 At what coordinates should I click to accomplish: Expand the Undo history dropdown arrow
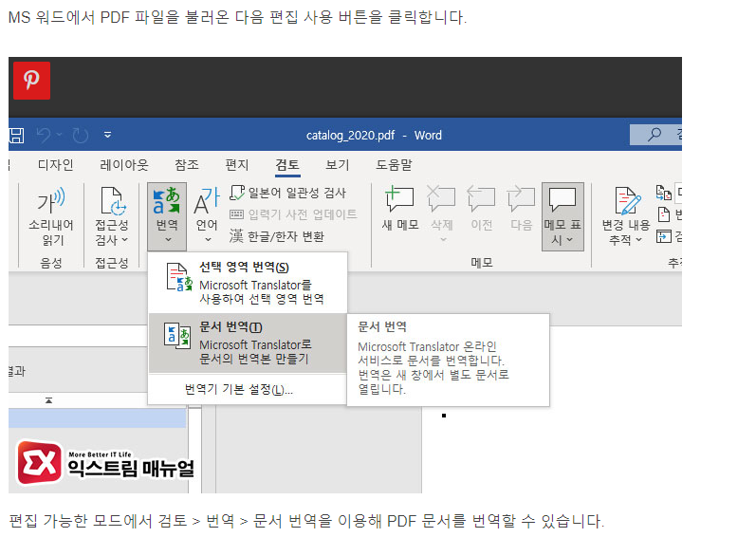pos(60,135)
